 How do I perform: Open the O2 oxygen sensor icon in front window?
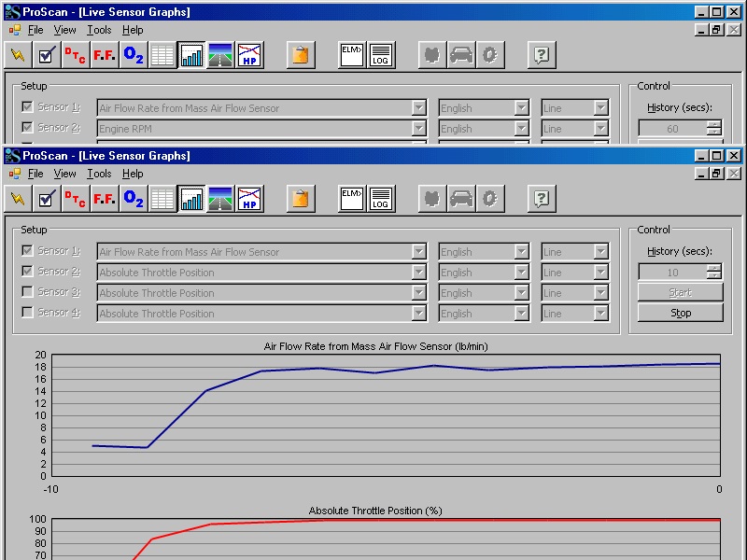[134, 199]
